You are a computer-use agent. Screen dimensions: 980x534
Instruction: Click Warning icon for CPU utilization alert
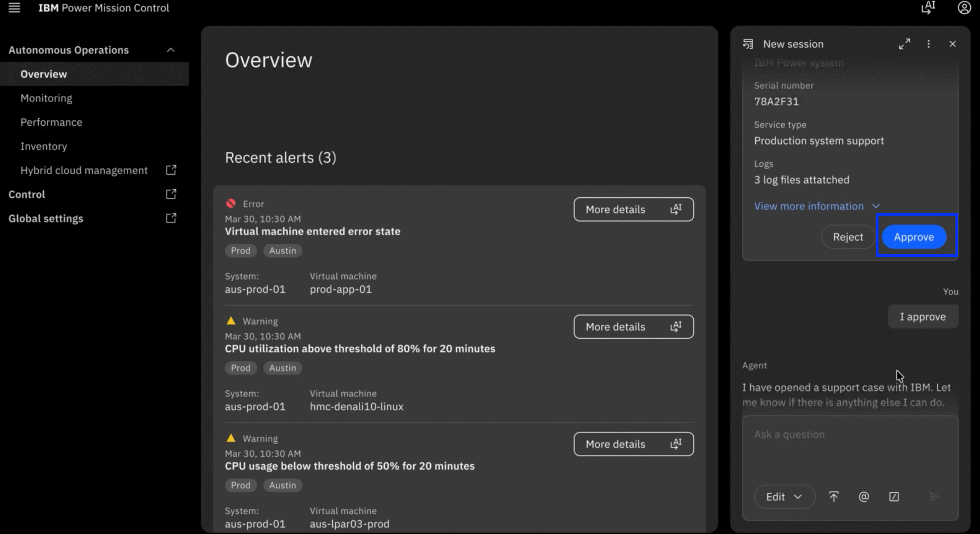coord(231,321)
